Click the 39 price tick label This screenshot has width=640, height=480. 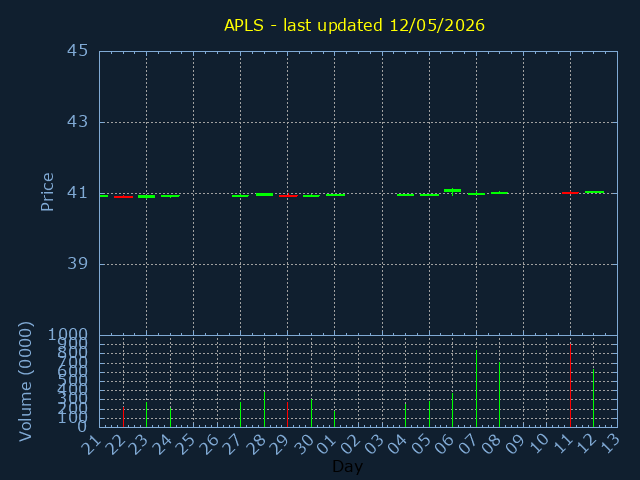point(78,264)
